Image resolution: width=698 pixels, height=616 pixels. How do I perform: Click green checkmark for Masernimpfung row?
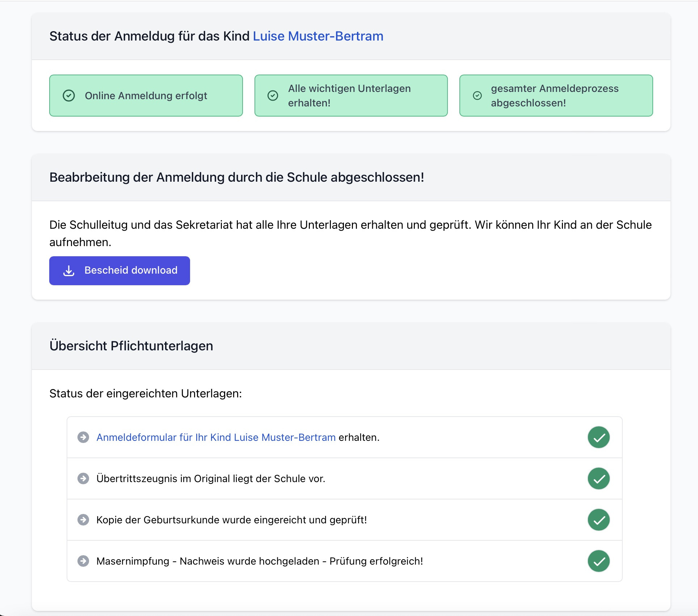click(x=598, y=561)
